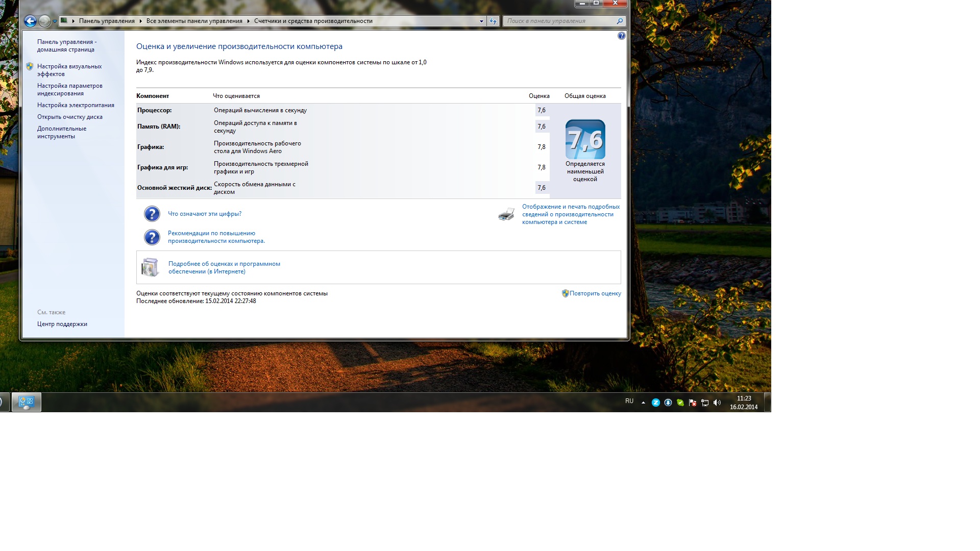Viewport: 980px width, 551px height.
Task: Open 'Панель управления - домашняя страница' link
Action: click(67, 46)
